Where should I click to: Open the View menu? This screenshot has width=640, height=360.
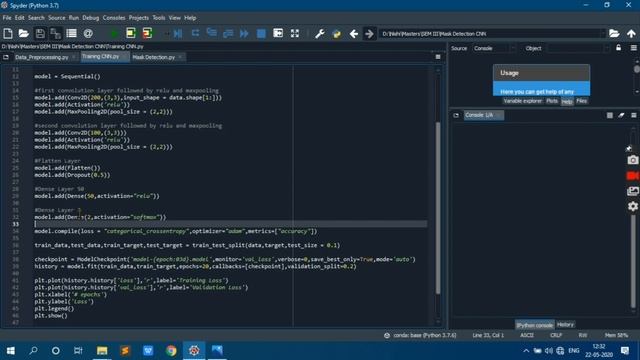click(175, 18)
